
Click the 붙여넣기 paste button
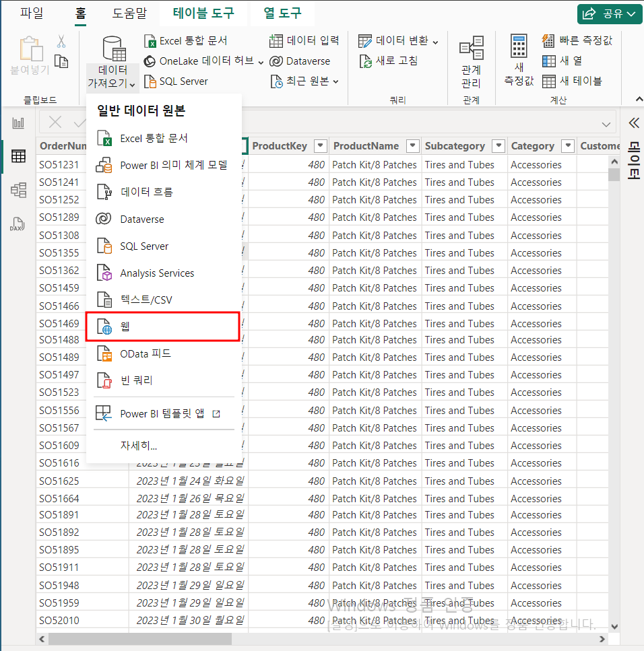point(30,56)
